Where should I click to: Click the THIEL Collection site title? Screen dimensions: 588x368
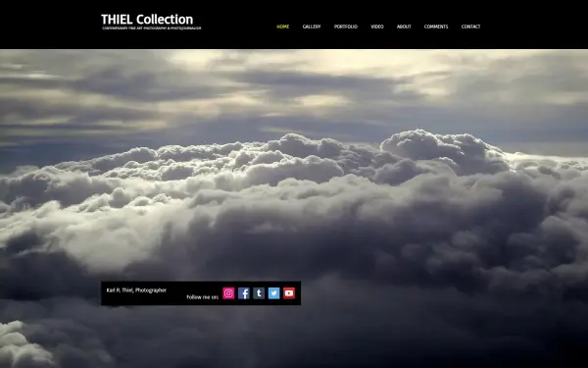[147, 20]
